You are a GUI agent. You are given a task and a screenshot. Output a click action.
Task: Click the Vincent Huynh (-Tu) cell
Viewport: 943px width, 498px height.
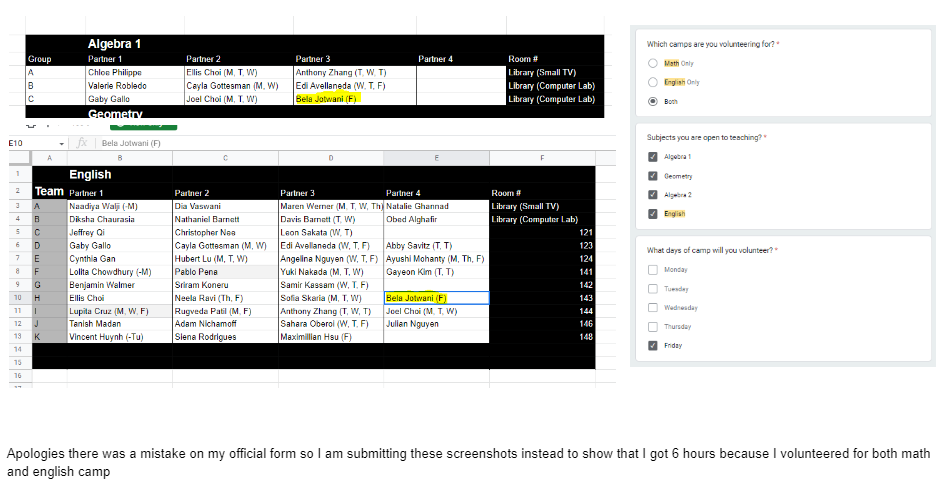point(120,337)
